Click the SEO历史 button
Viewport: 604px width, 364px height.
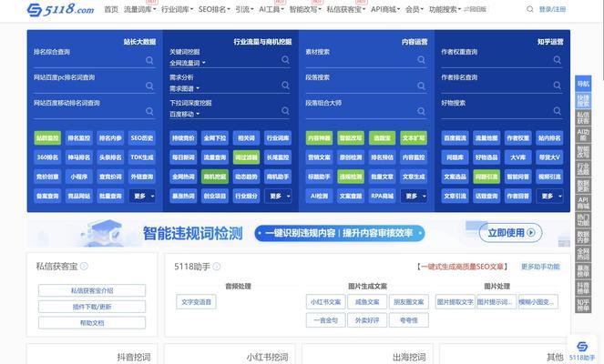coord(142,137)
